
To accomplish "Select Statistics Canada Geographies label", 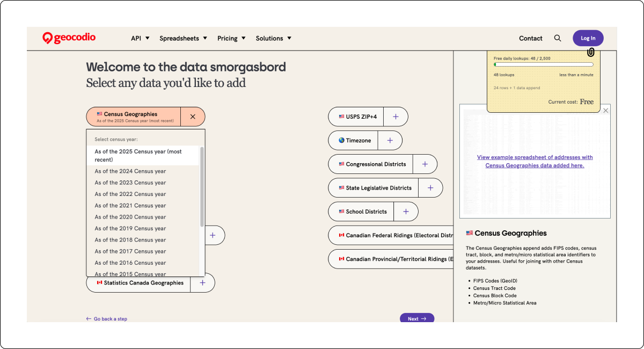I will click(x=139, y=282).
